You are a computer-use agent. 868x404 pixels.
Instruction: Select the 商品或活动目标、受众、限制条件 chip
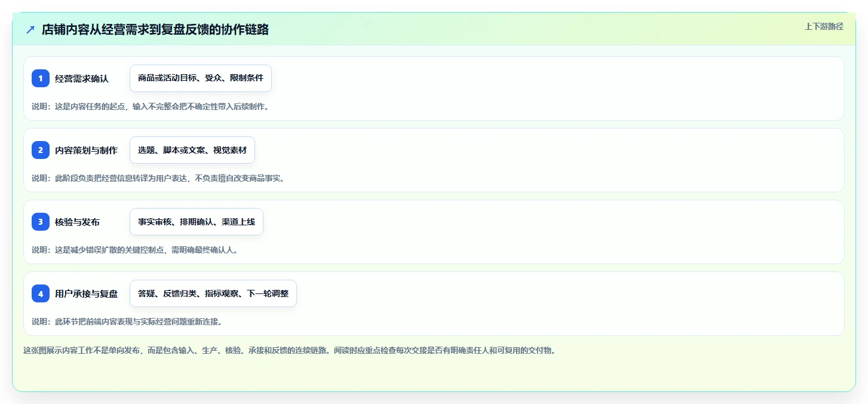point(201,78)
